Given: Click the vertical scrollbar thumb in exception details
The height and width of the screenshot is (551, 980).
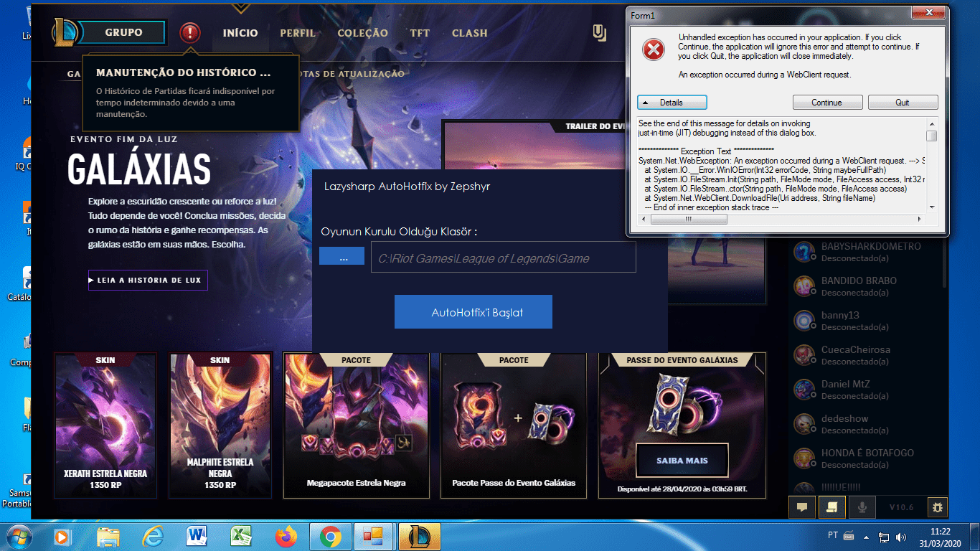Looking at the screenshot, I should click(931, 136).
